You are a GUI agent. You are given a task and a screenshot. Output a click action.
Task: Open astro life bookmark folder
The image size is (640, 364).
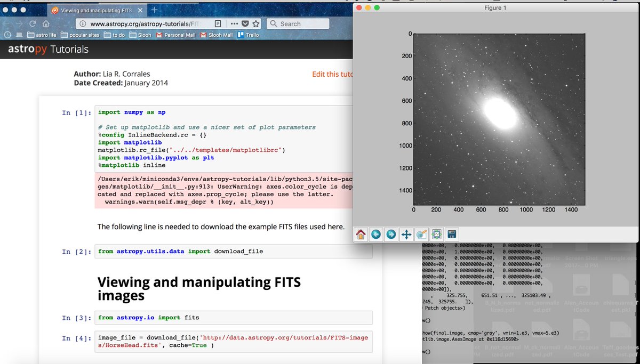[41, 35]
